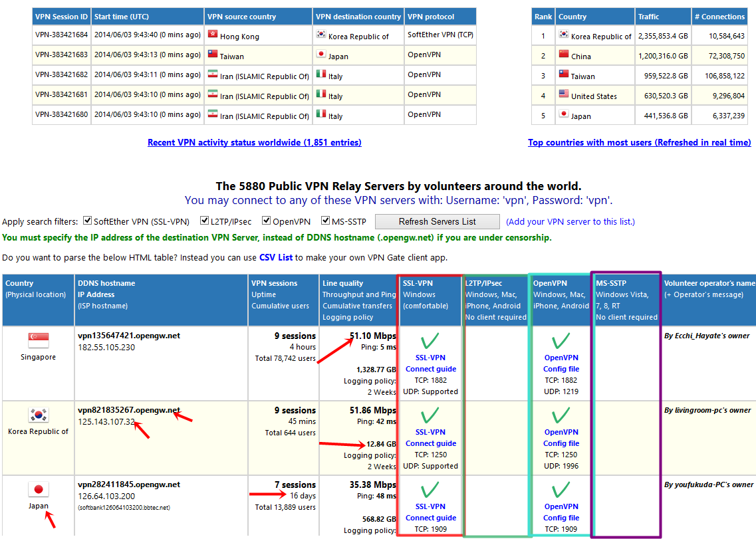Click the Singapore flag icon
756x539 pixels.
tap(39, 340)
